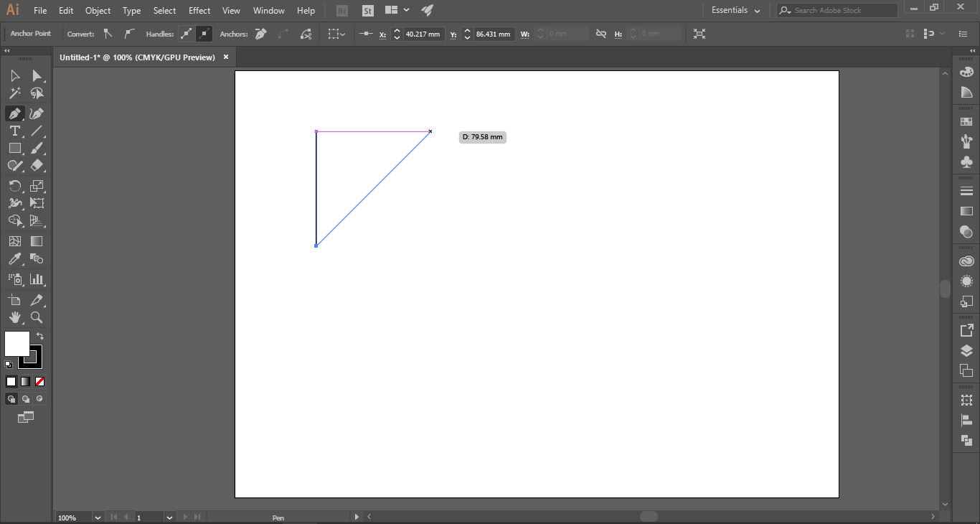Click the white fill color swatch
Screen dimensions: 980x524
tap(17, 344)
